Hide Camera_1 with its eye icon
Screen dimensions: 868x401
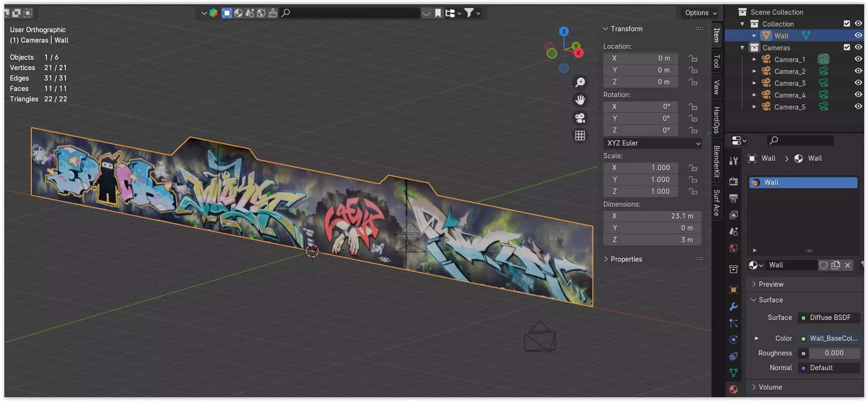858,59
